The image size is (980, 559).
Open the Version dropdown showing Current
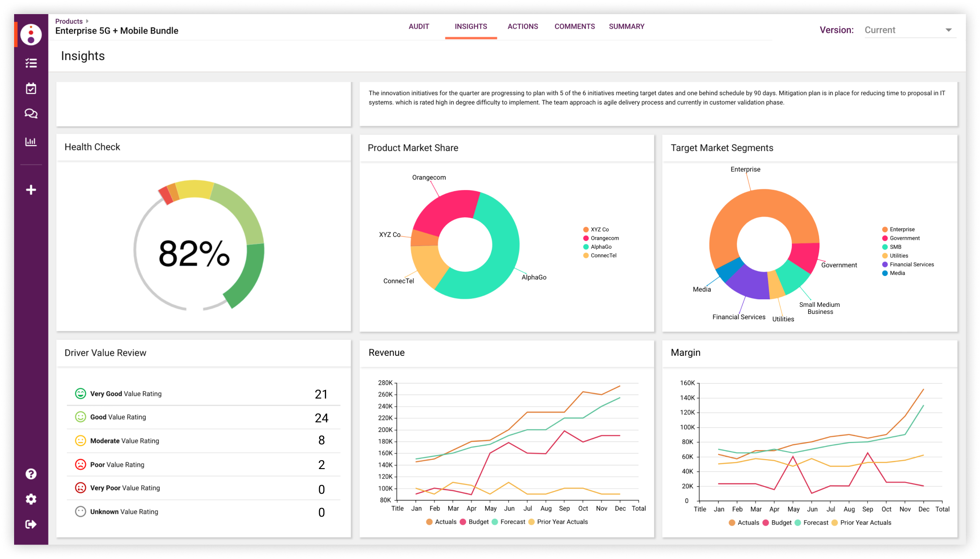click(909, 30)
